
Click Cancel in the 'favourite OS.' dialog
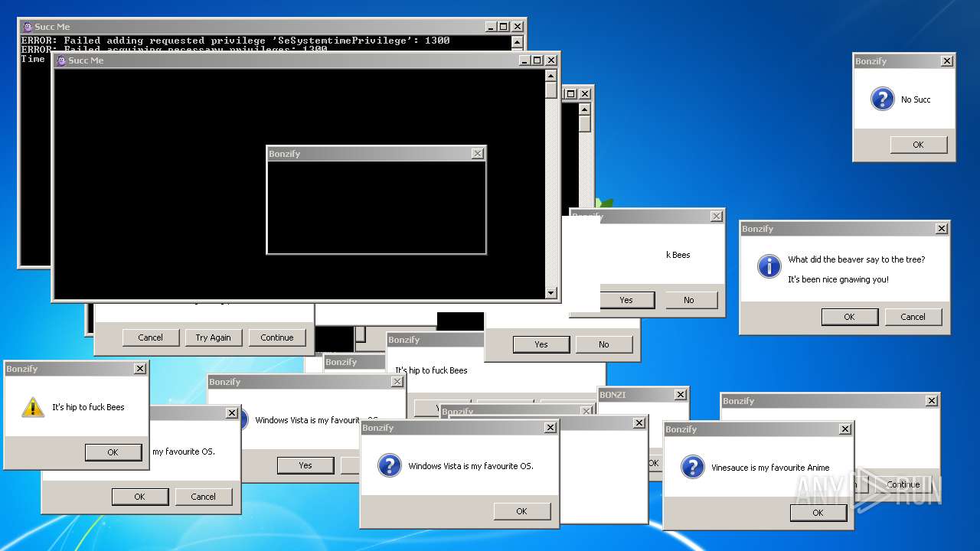pyautogui.click(x=203, y=497)
